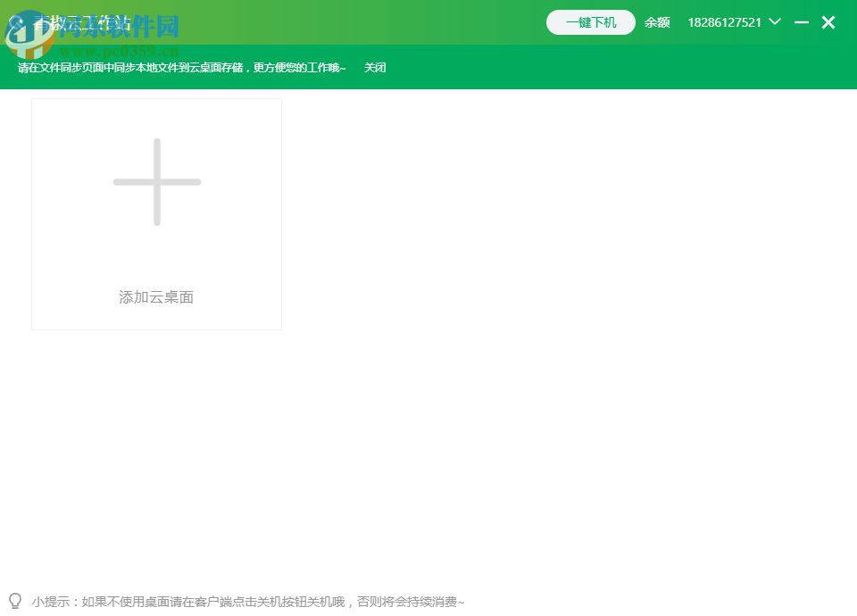Click the phone number account entry
This screenshot has height=616, width=857.
pyautogui.click(x=724, y=22)
